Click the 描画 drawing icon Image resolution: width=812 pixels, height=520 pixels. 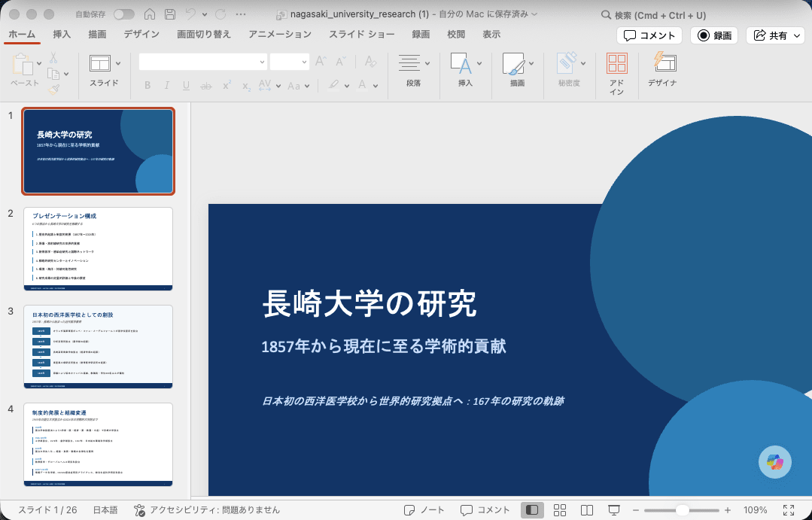(513, 64)
